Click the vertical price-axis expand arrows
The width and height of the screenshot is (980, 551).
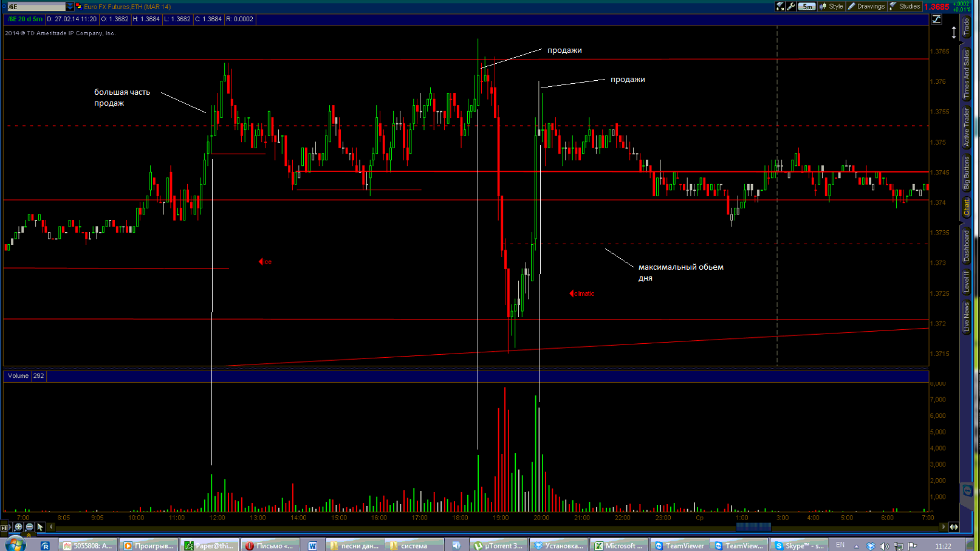[x=953, y=32]
